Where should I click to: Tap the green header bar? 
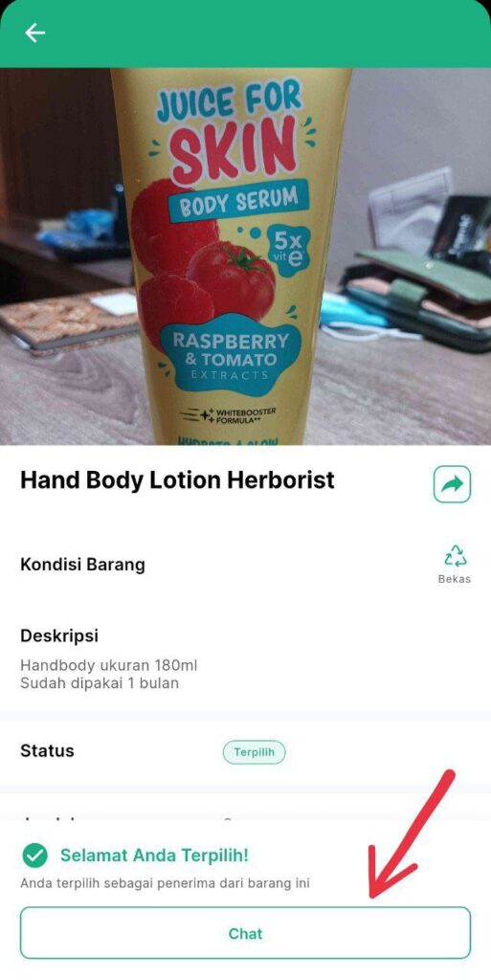[245, 33]
